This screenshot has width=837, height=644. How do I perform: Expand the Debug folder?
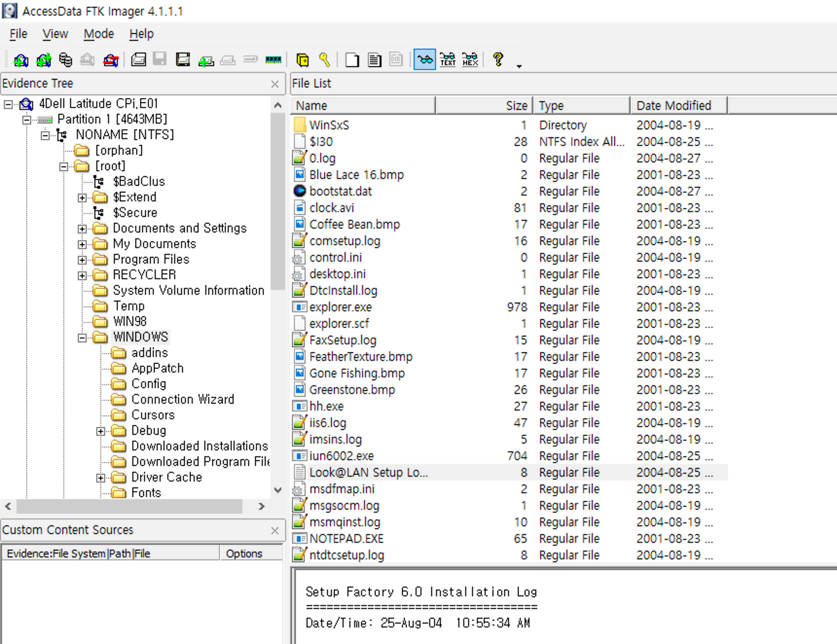click(101, 431)
